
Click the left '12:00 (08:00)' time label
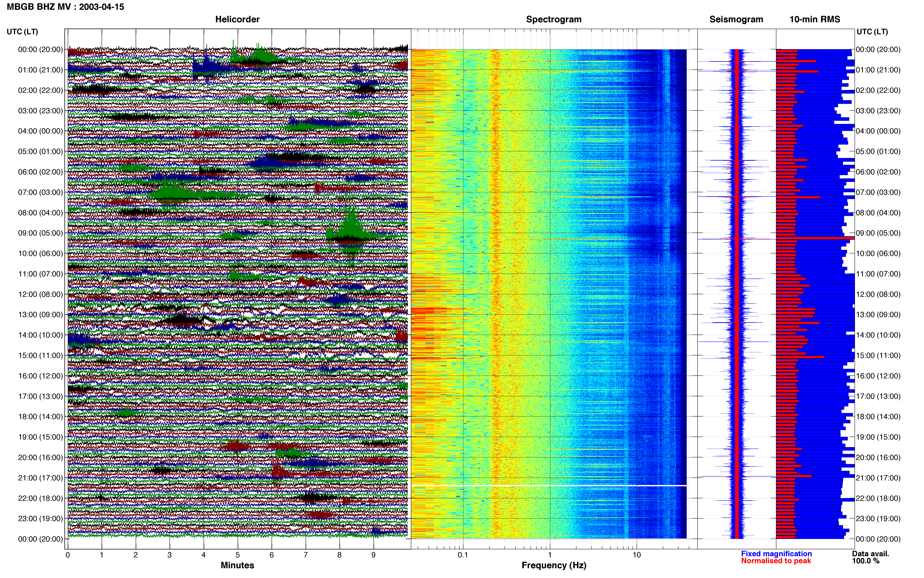click(x=41, y=294)
